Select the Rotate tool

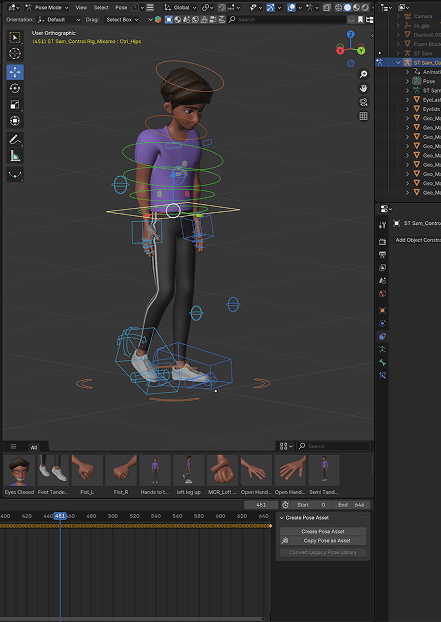(x=15, y=88)
